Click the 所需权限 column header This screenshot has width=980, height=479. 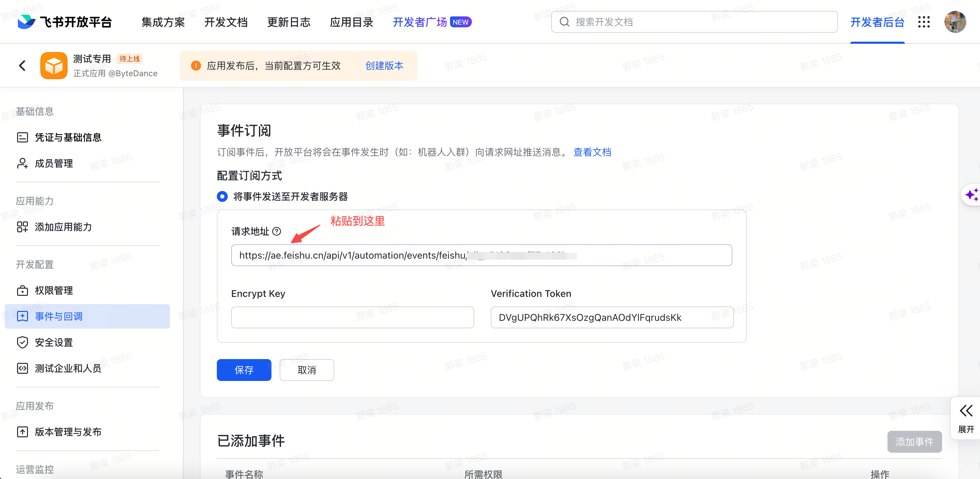coord(483,474)
